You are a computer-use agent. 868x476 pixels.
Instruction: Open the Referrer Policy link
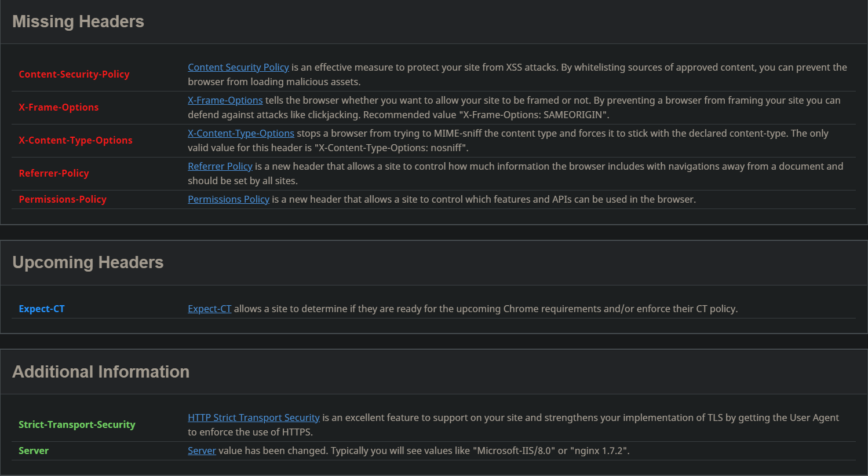coord(220,166)
